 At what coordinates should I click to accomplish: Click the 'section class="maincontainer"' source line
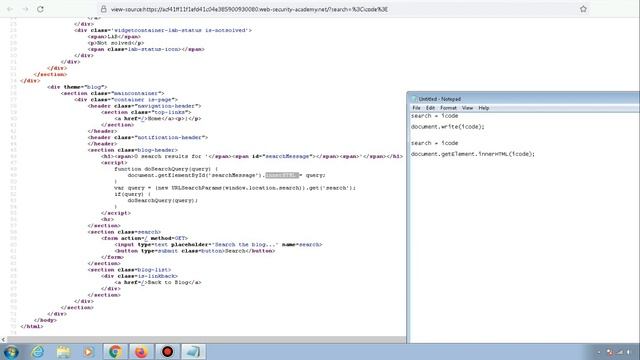point(112,93)
